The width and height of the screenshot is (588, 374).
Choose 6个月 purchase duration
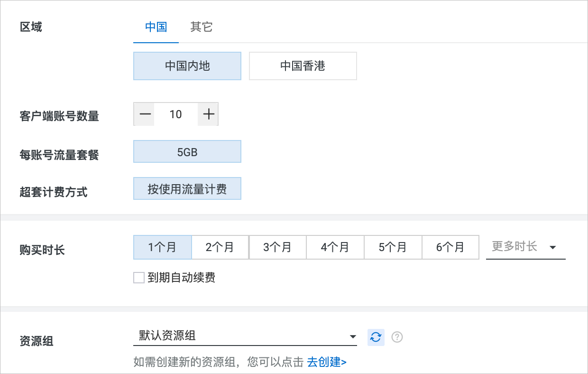pyautogui.click(x=450, y=247)
